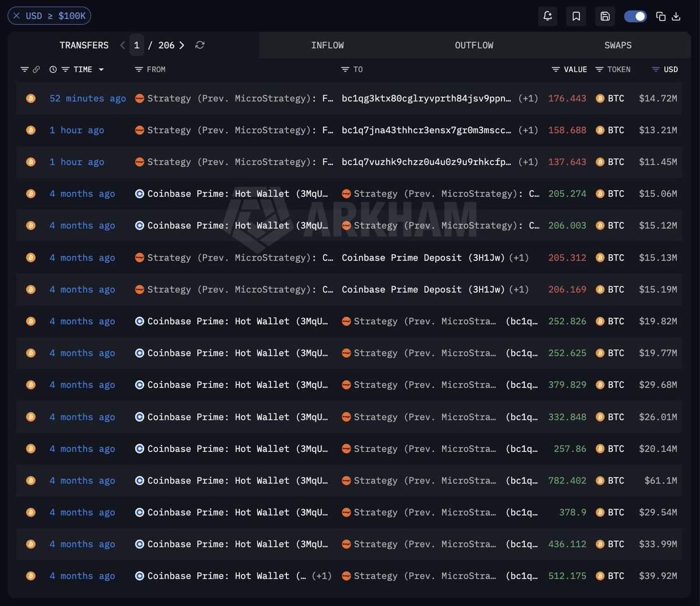Switch to the OUTFLOW tab

(474, 45)
